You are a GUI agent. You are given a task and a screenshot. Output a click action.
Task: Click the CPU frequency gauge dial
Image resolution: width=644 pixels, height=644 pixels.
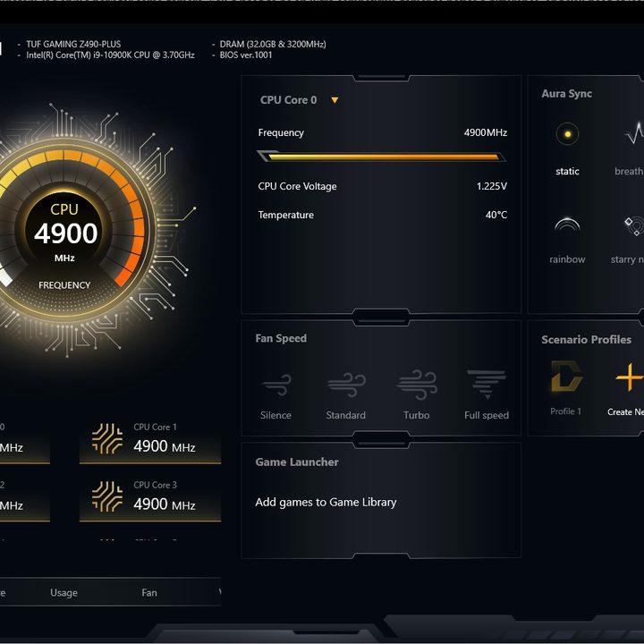pos(65,231)
